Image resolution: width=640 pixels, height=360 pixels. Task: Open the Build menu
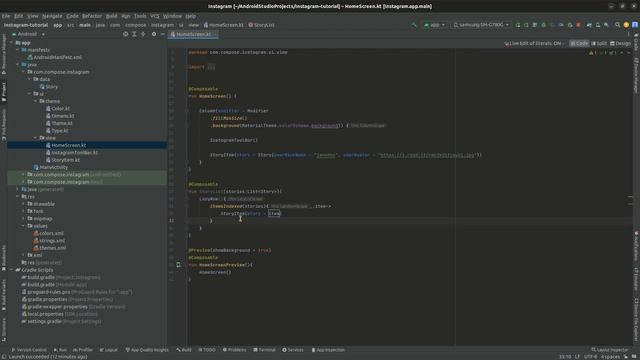point(111,16)
